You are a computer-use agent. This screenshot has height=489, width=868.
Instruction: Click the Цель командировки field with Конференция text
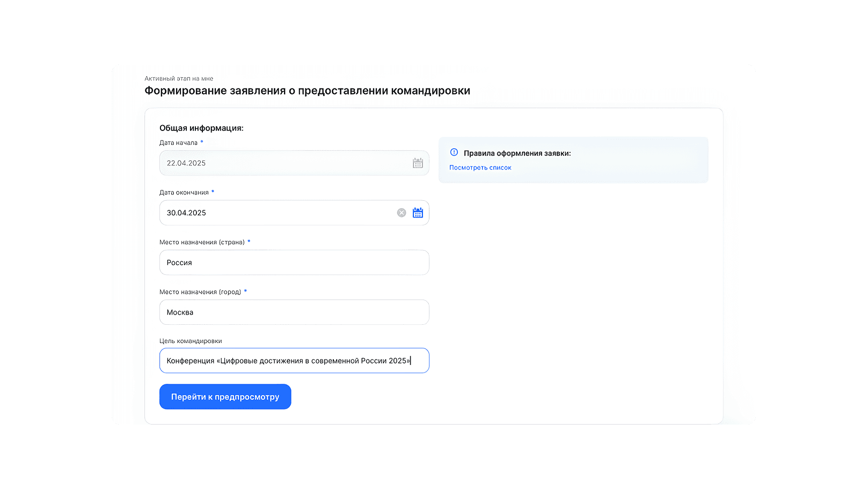294,361
